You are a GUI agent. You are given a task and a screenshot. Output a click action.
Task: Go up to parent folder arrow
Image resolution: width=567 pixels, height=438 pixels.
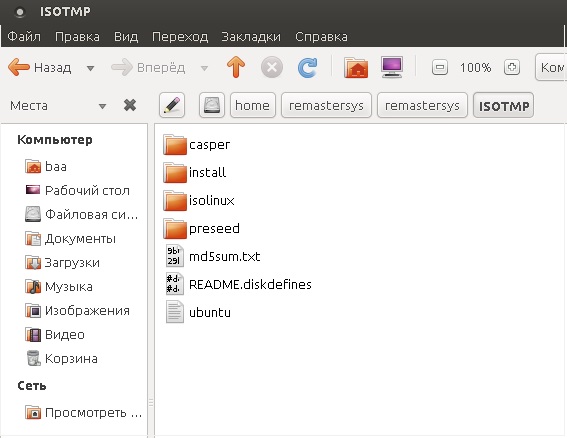tap(236, 67)
